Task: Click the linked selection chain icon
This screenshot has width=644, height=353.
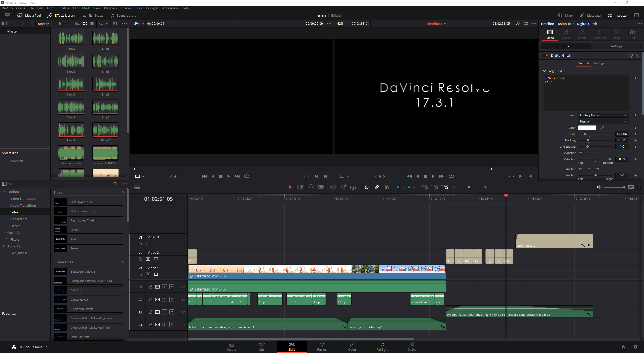Action: [377, 187]
